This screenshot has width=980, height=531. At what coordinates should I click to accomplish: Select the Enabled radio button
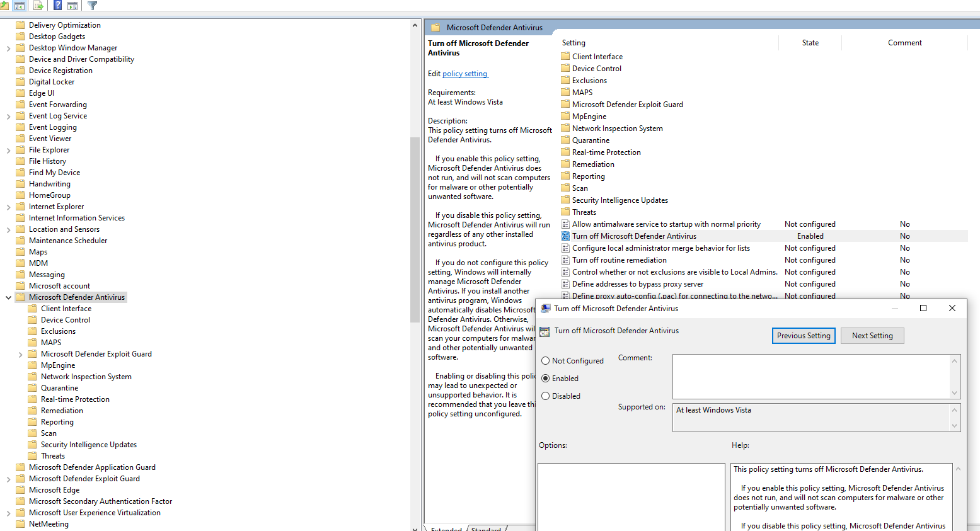(x=546, y=379)
